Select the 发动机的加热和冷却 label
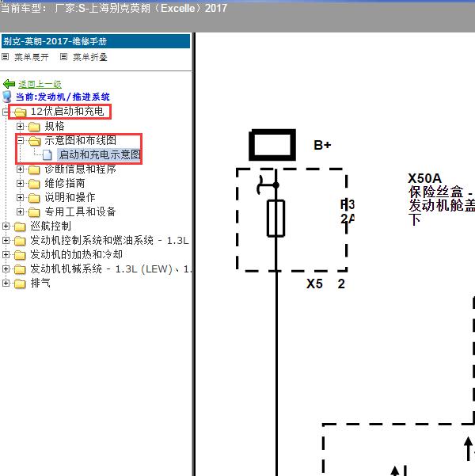Viewport: 475px width, 476px height. click(x=76, y=255)
